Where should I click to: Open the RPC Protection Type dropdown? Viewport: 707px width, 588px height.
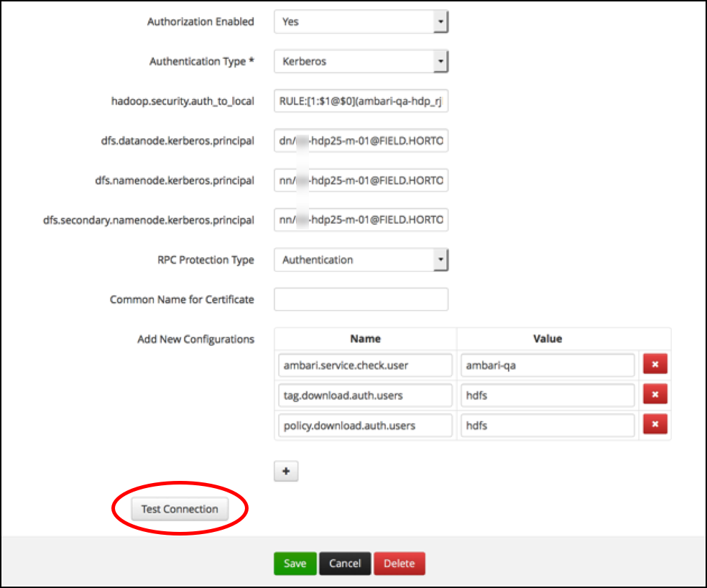(361, 260)
